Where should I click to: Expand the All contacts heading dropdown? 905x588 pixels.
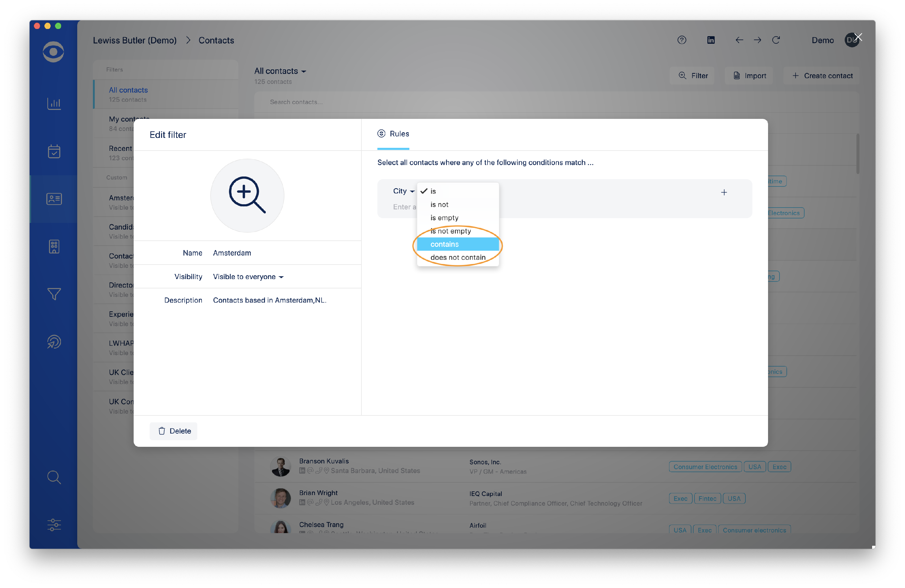[x=280, y=71]
